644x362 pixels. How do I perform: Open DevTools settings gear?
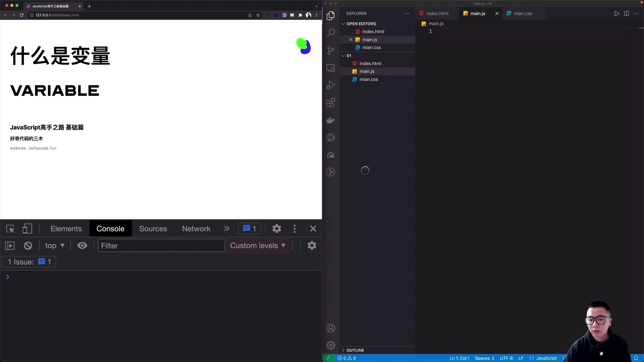pos(276,229)
